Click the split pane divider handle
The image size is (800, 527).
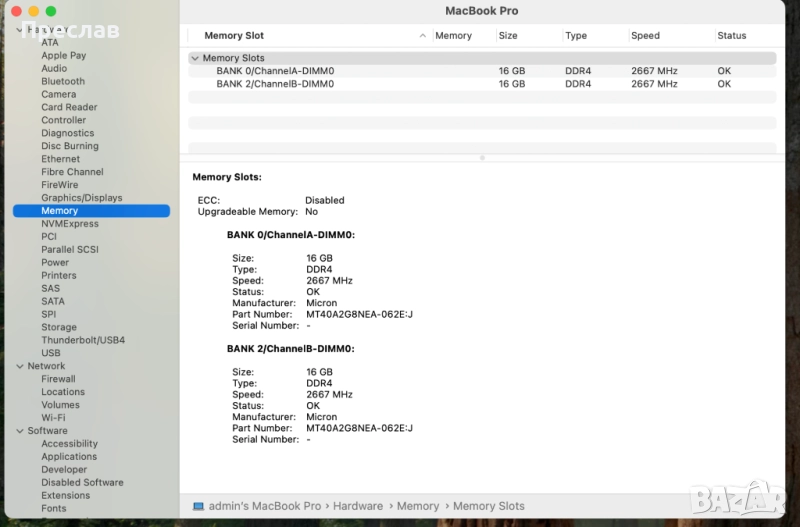coord(482,157)
